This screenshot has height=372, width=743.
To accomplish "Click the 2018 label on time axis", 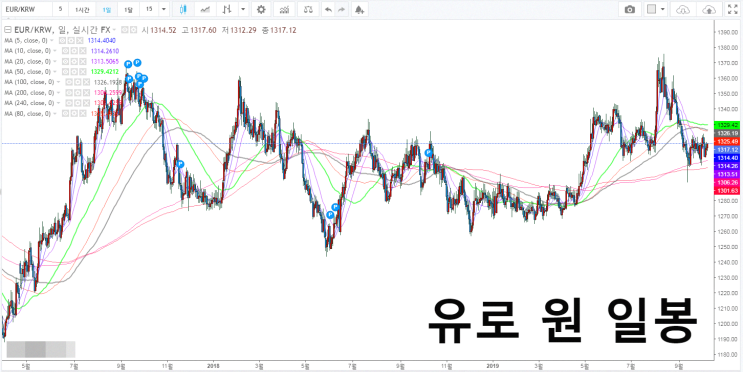I will (x=214, y=366).
